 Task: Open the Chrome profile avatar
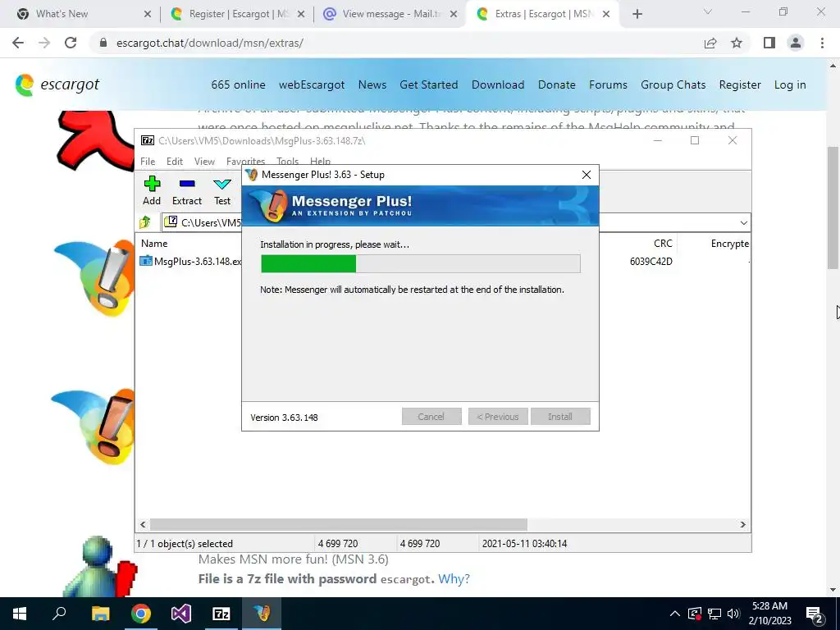click(x=796, y=43)
